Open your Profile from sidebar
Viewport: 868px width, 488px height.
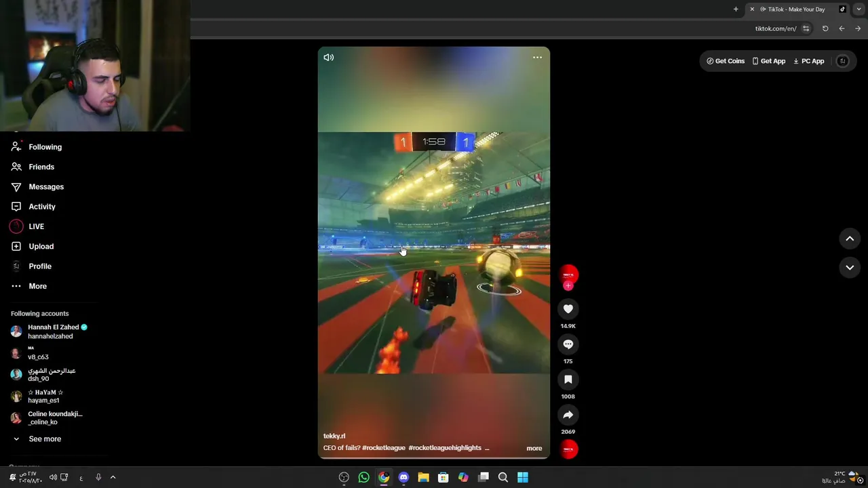[31, 266]
